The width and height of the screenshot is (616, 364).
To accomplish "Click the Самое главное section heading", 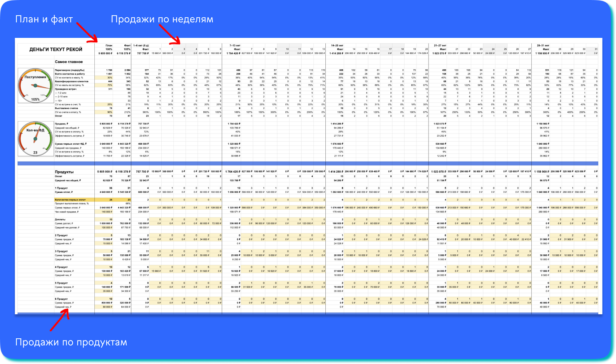I will point(69,62).
